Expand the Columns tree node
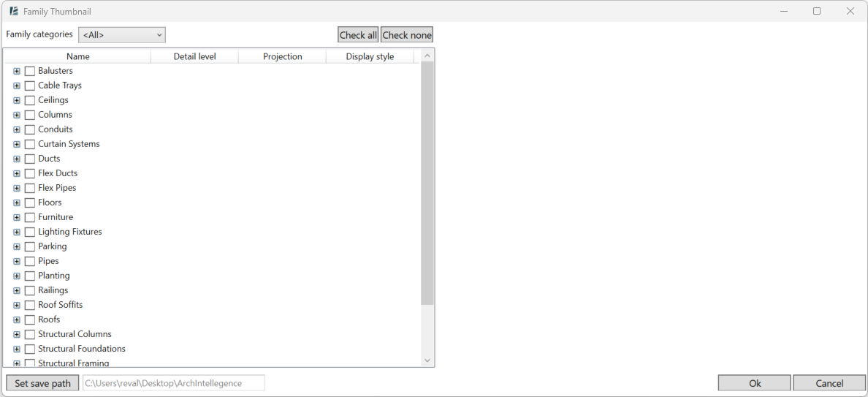The image size is (868, 397). click(x=17, y=116)
